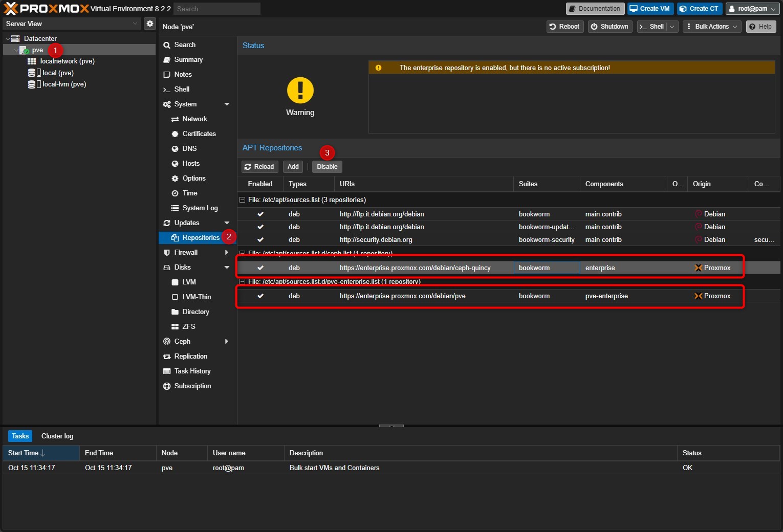783x532 pixels.
Task: Click the Subscription lifebuoy icon
Action: [x=167, y=386]
